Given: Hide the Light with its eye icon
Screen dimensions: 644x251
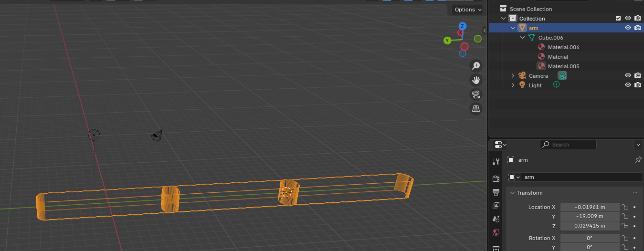Looking at the screenshot, I should 628,85.
